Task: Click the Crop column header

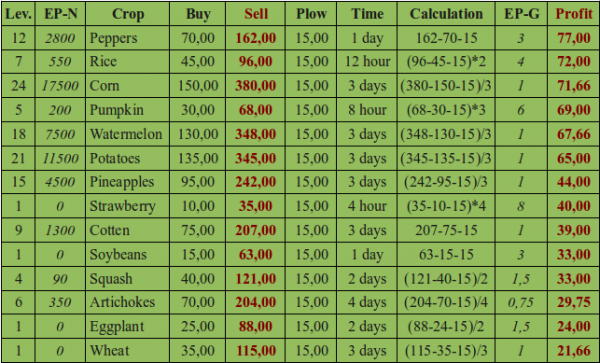Action: [127, 14]
